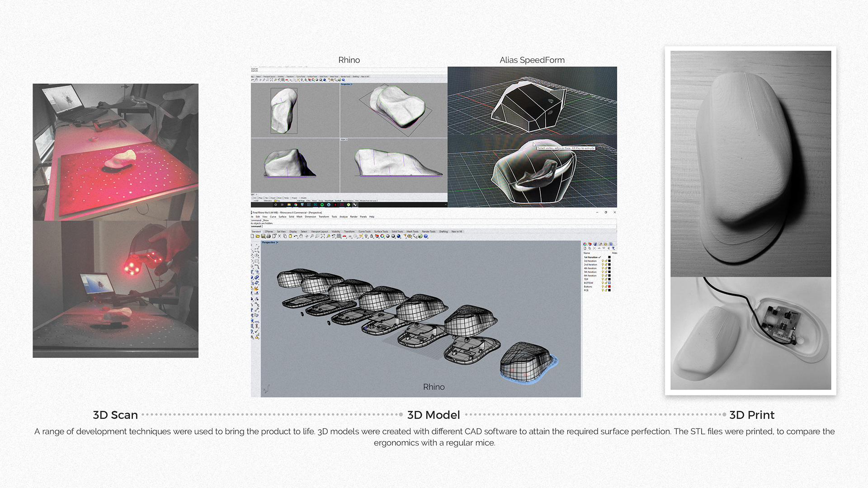Create a new layer using the New Layer icon
The height and width of the screenshot is (488, 868).
pos(585,248)
